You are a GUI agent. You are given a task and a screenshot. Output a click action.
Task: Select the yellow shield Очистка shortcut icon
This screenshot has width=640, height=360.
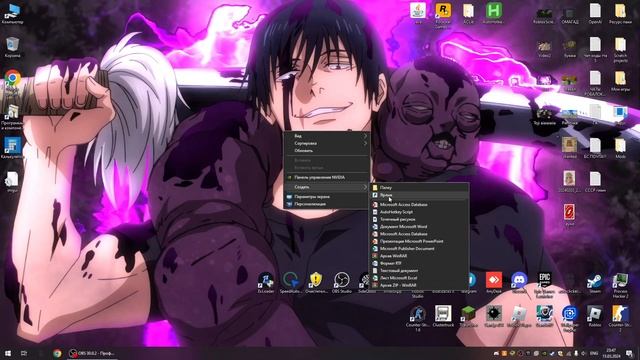pos(316,282)
